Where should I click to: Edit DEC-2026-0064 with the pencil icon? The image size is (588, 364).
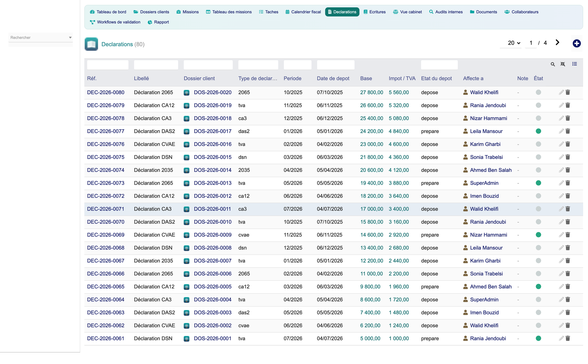click(561, 300)
